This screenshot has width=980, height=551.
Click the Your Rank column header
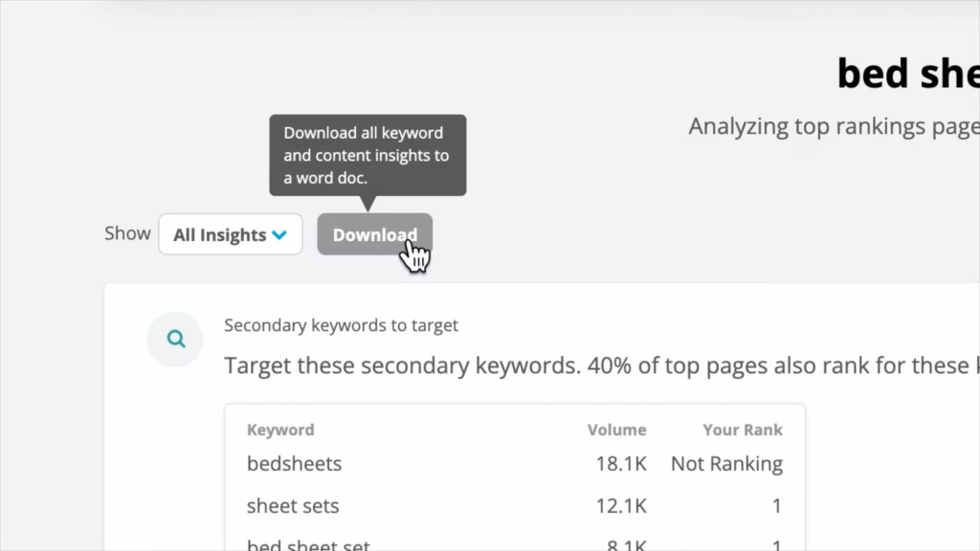[743, 430]
